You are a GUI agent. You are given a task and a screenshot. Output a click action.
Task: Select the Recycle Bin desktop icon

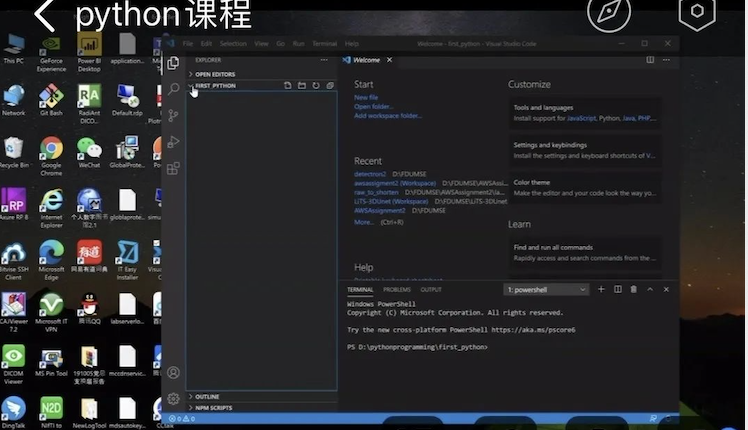click(x=14, y=152)
